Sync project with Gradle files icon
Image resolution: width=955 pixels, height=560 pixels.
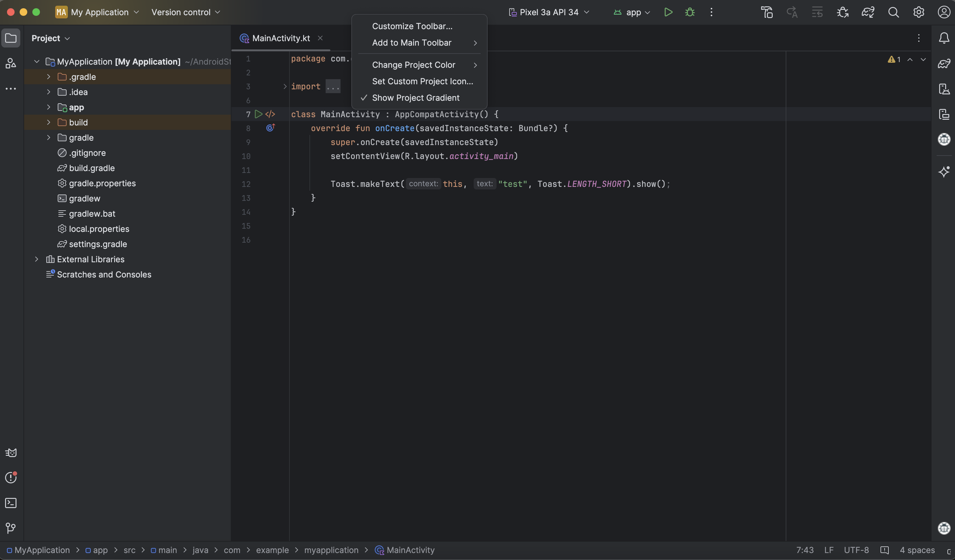(868, 12)
